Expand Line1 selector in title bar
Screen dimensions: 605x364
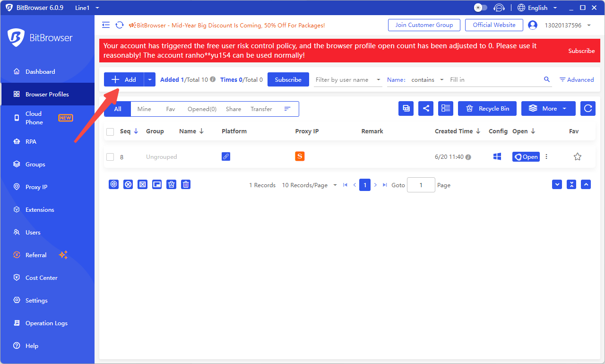[87, 8]
